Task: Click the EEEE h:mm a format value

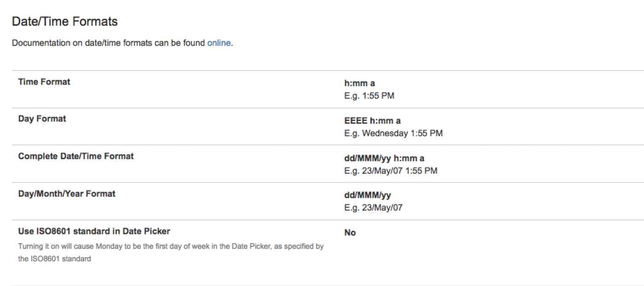Action: click(x=372, y=121)
